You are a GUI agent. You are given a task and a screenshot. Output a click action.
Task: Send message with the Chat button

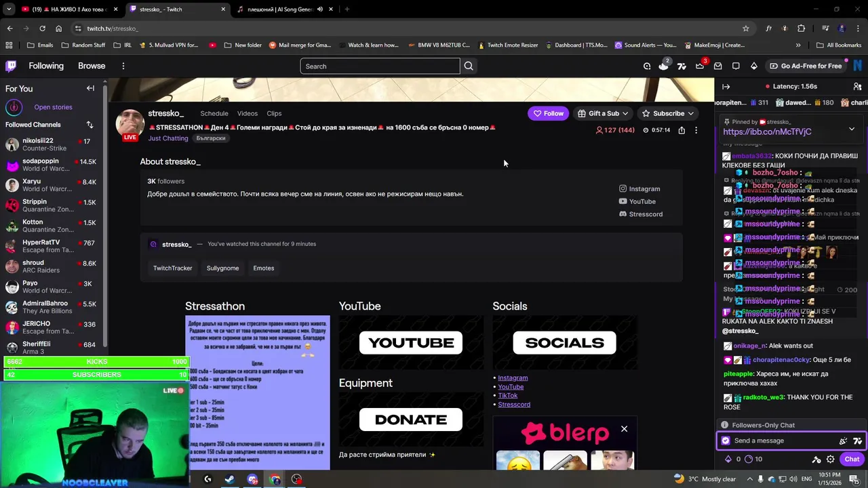(852, 459)
